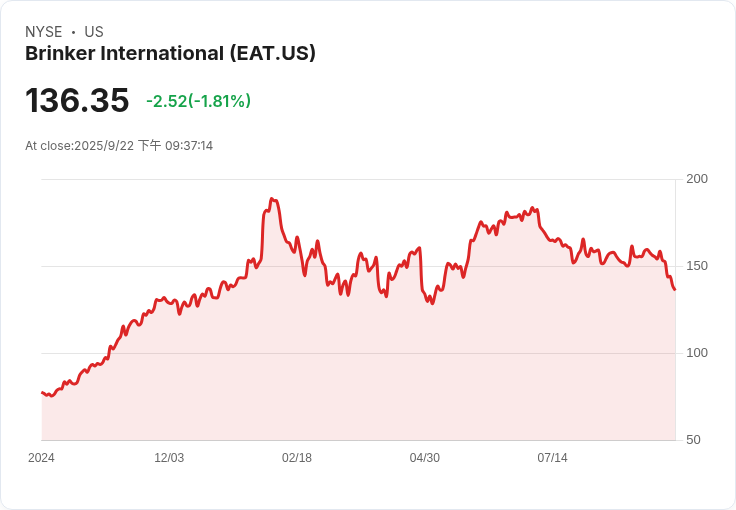Click the -2.52(-1.81%) price change
The image size is (736, 510).
[x=199, y=101]
